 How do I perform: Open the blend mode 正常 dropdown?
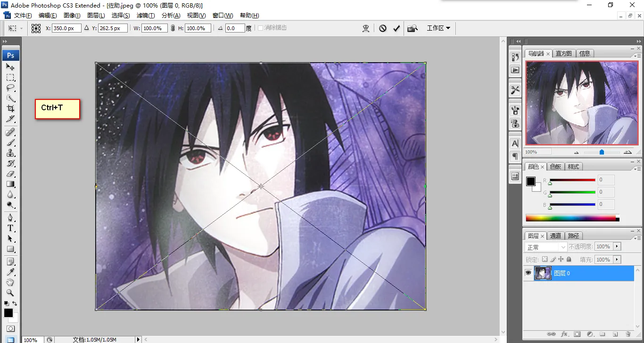click(546, 247)
